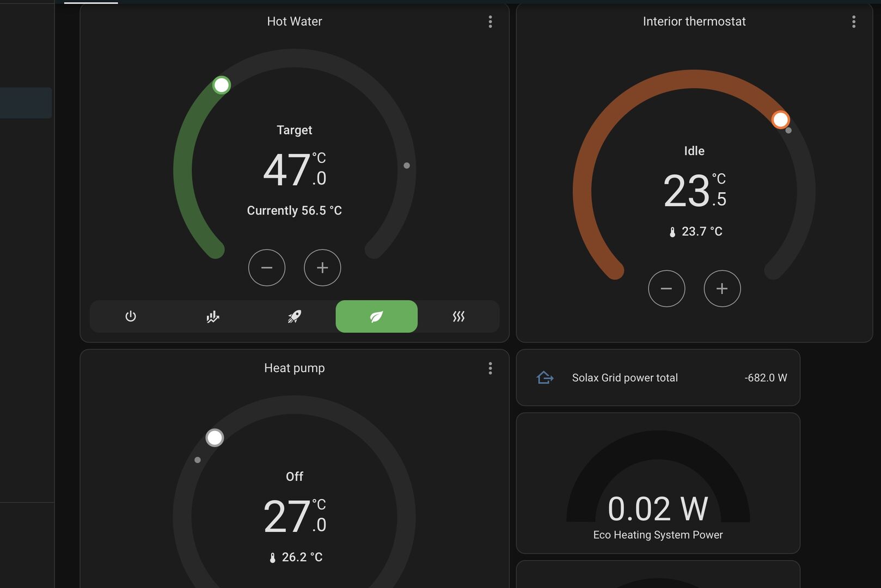This screenshot has height=588, width=881.
Task: Select heat pump mode in Hot Water
Action: (x=213, y=316)
